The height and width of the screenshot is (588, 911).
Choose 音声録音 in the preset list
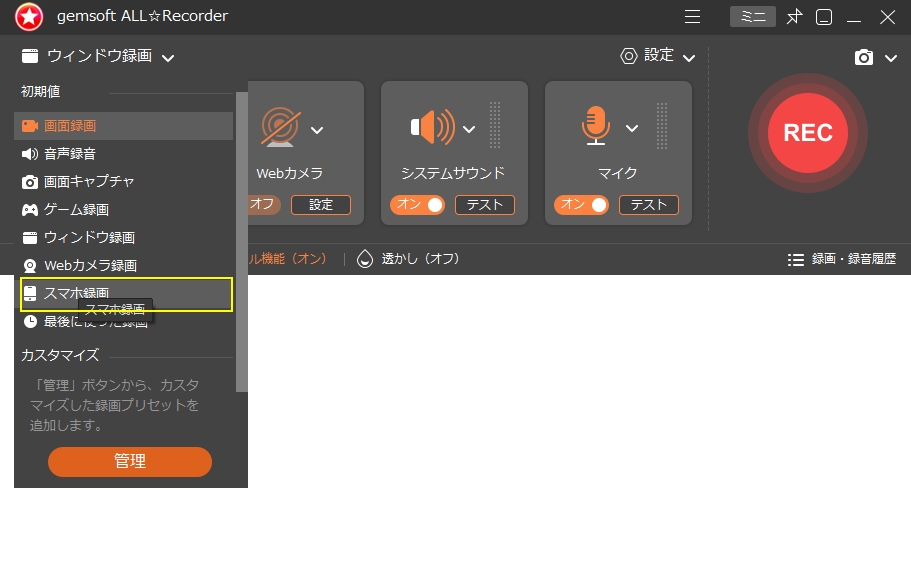click(70, 154)
